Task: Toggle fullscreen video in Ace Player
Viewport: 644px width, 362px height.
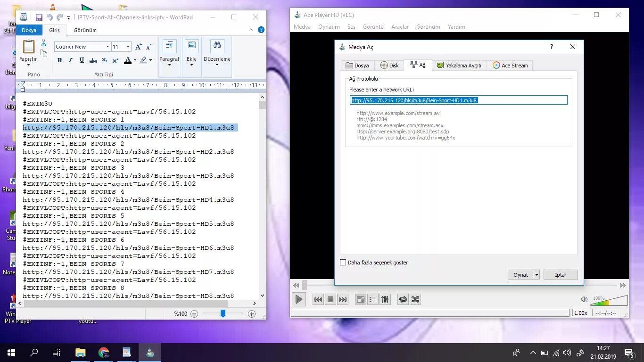Action: (361, 299)
